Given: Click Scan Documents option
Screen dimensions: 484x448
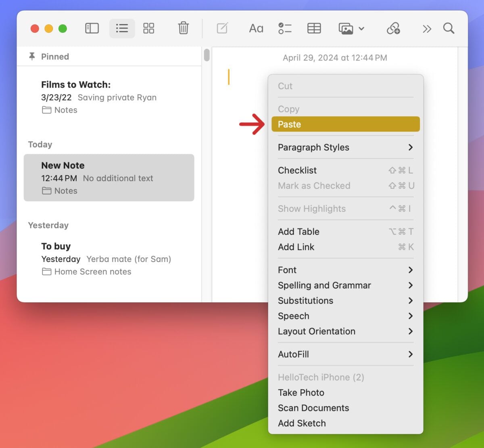Looking at the screenshot, I should click(x=313, y=408).
